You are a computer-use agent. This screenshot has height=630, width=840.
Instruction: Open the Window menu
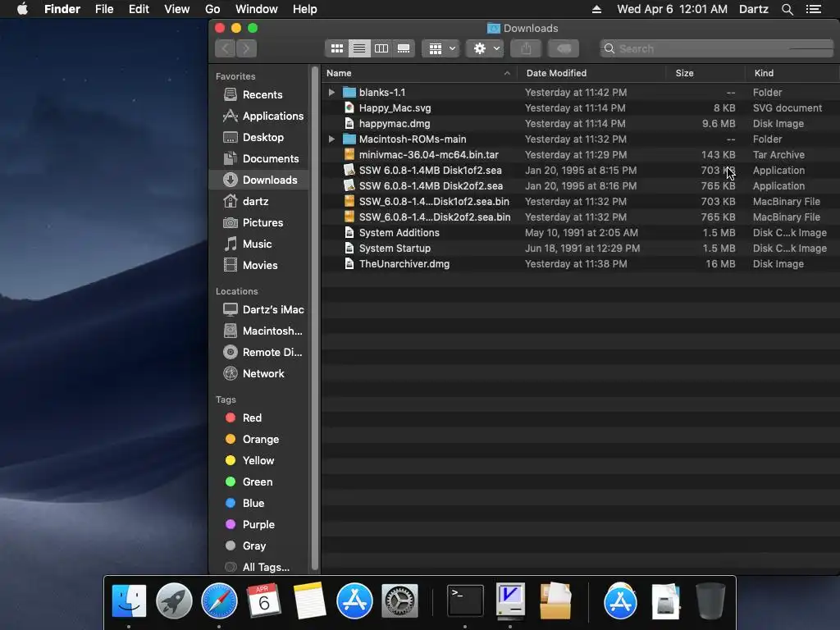click(x=257, y=9)
